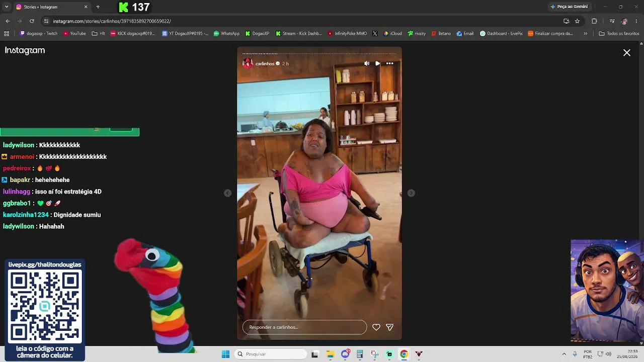Open the Windows Start menu

click(225, 354)
